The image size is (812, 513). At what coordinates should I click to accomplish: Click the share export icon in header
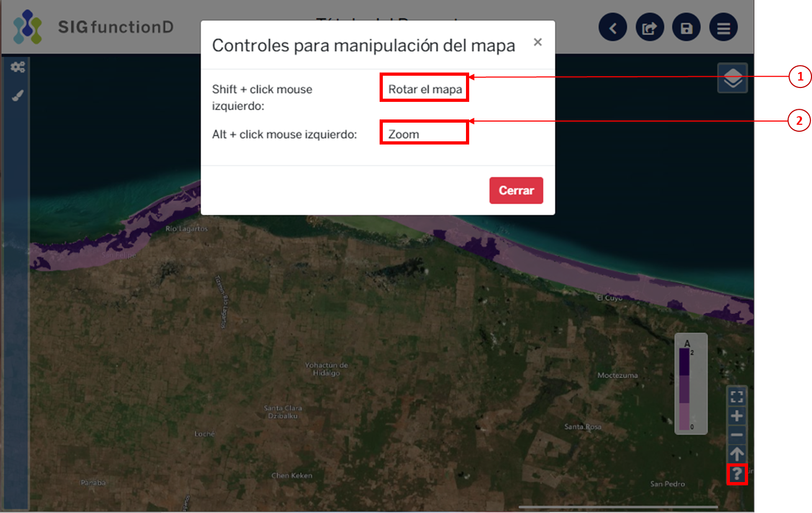[649, 27]
